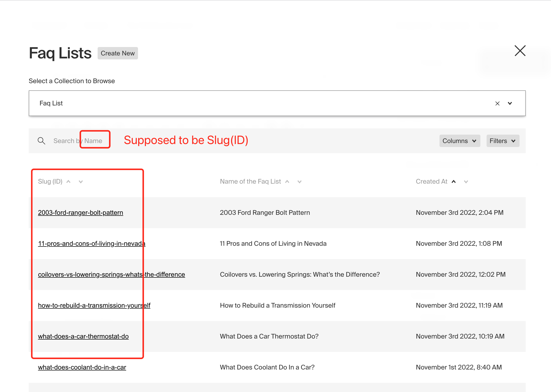Open what-does-a-car-thermostat-do link
The width and height of the screenshot is (551, 392).
83,336
